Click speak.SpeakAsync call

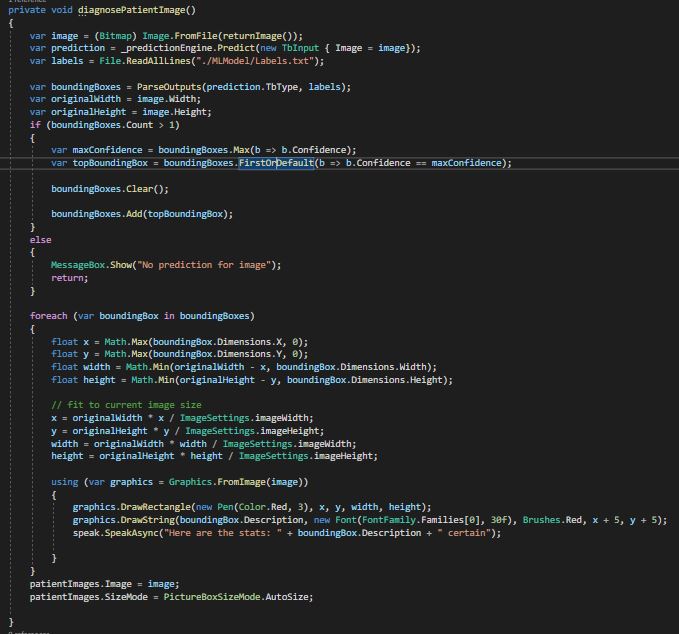[x=116, y=533]
